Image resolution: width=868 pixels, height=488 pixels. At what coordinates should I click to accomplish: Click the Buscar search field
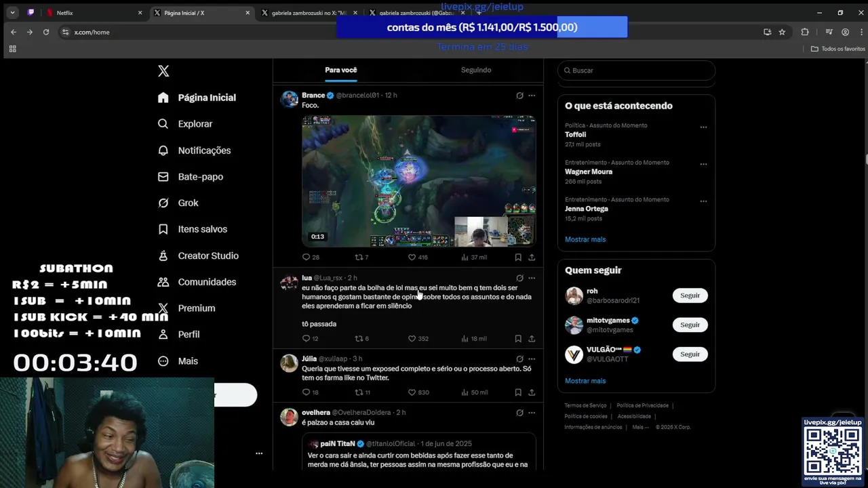tap(636, 70)
